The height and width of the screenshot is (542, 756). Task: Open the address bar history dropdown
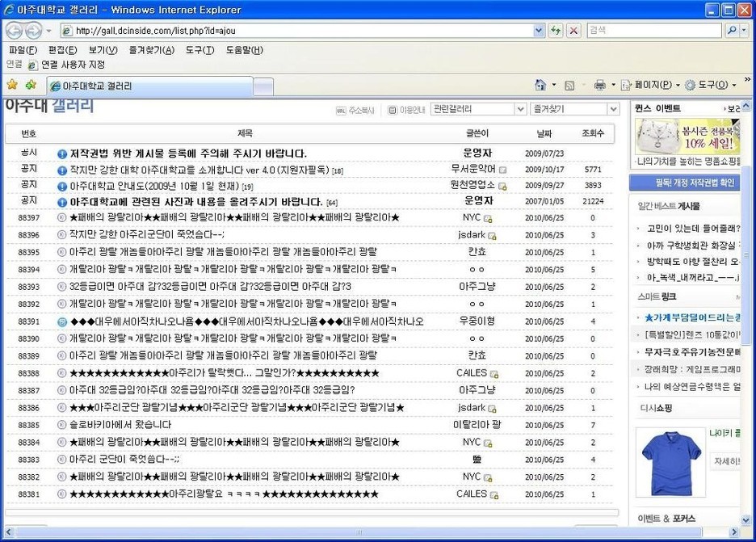tap(539, 31)
